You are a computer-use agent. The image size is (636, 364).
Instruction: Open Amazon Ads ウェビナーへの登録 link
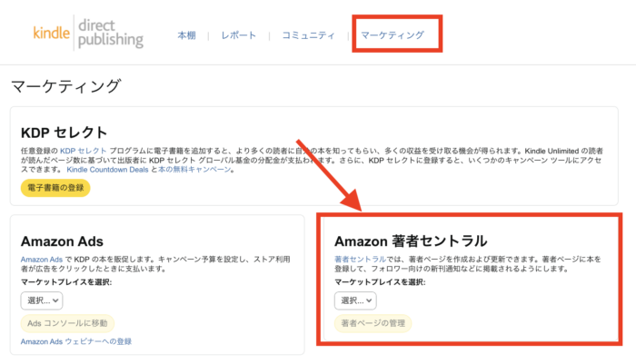[x=76, y=341]
